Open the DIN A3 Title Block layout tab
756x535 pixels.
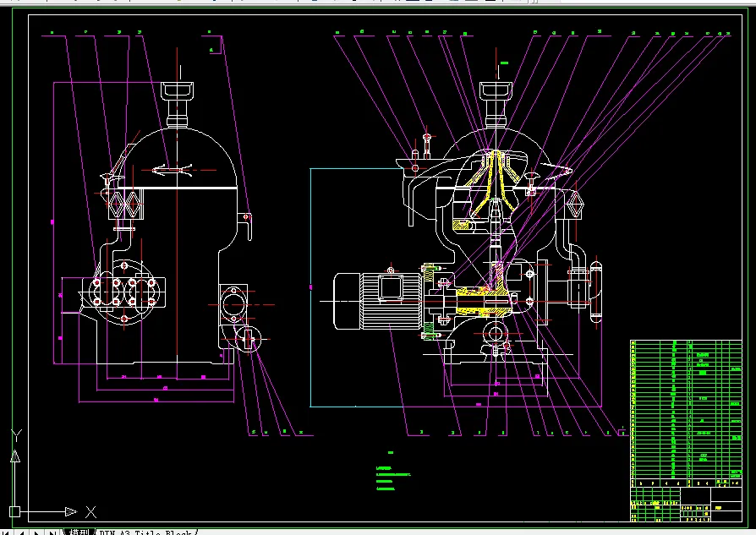pyautogui.click(x=145, y=532)
